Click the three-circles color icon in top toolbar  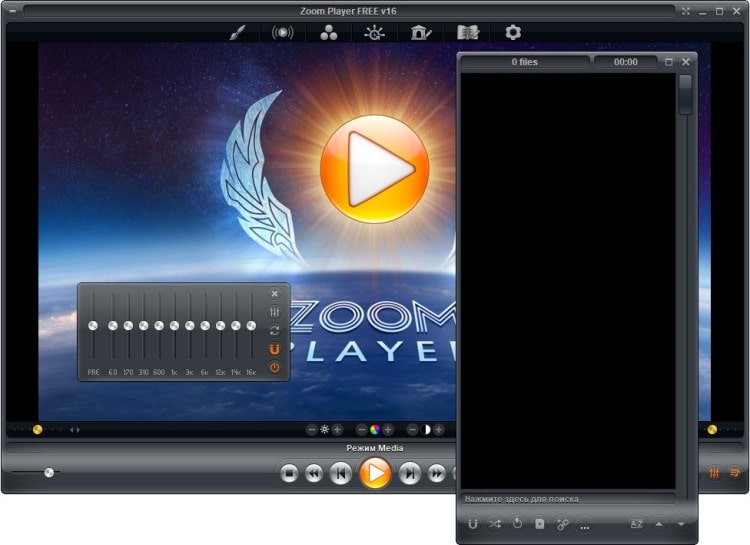click(329, 33)
